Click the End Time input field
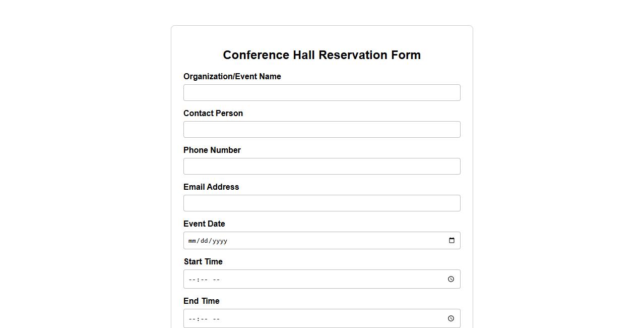The height and width of the screenshot is (328, 644). [x=302, y=318]
